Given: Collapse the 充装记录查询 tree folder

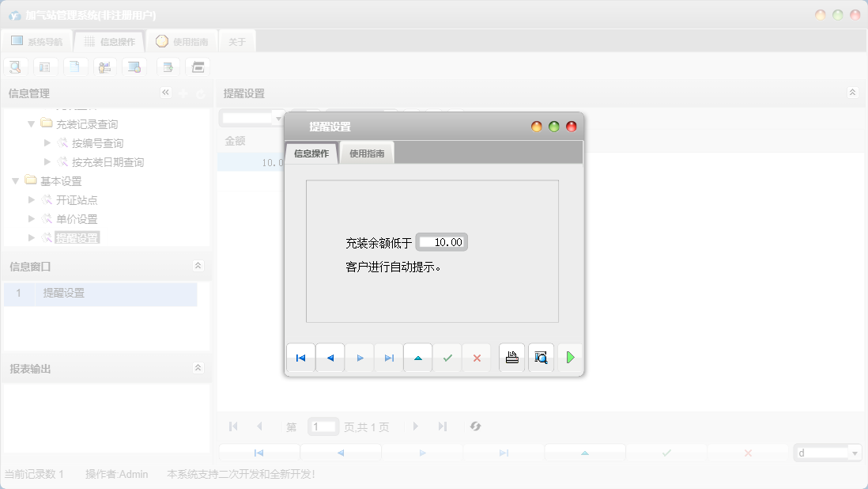Looking at the screenshot, I should [32, 124].
